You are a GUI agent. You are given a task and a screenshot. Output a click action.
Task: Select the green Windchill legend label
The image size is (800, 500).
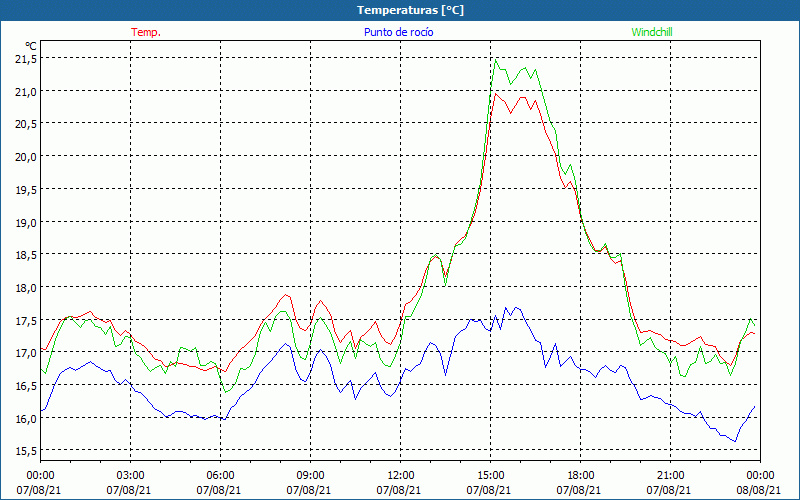click(x=652, y=32)
